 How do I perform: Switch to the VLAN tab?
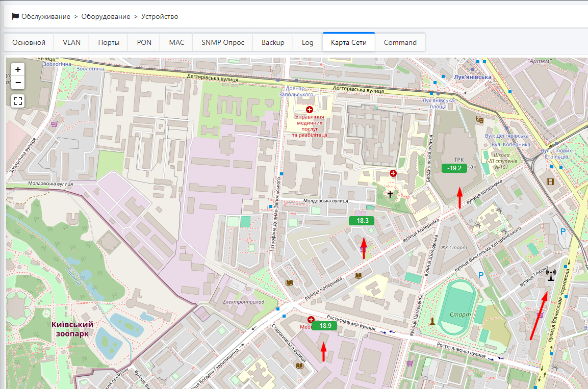click(x=72, y=42)
